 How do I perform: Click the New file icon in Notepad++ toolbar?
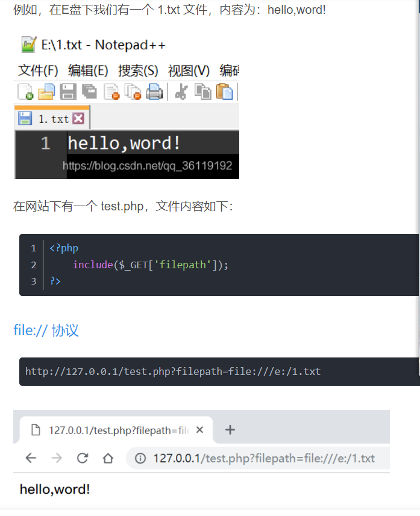tap(25, 92)
